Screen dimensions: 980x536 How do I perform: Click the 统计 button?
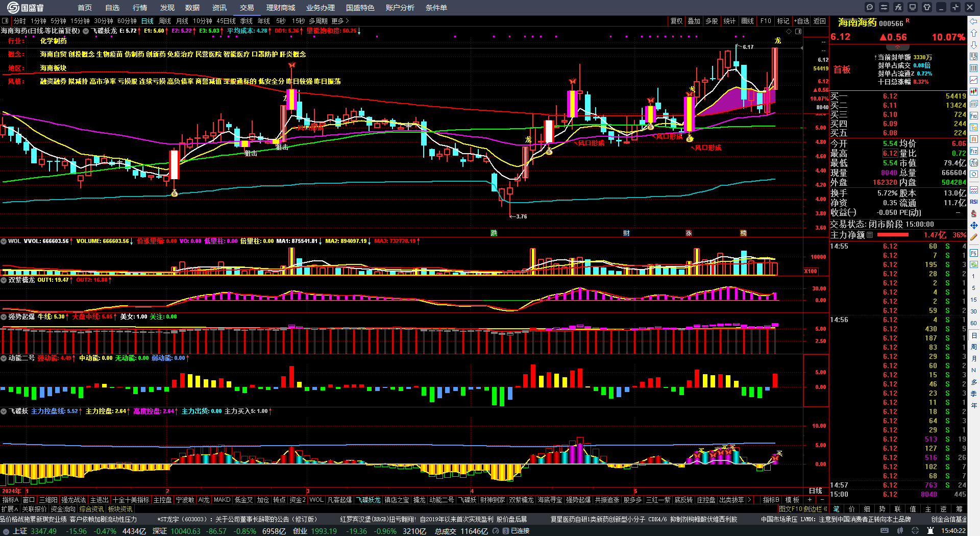click(x=729, y=21)
